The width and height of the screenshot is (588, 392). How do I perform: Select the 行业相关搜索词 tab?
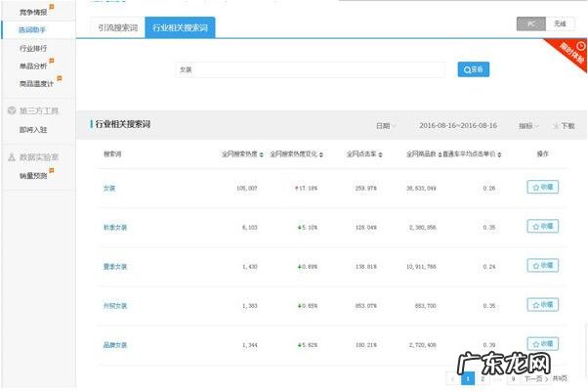click(x=180, y=27)
